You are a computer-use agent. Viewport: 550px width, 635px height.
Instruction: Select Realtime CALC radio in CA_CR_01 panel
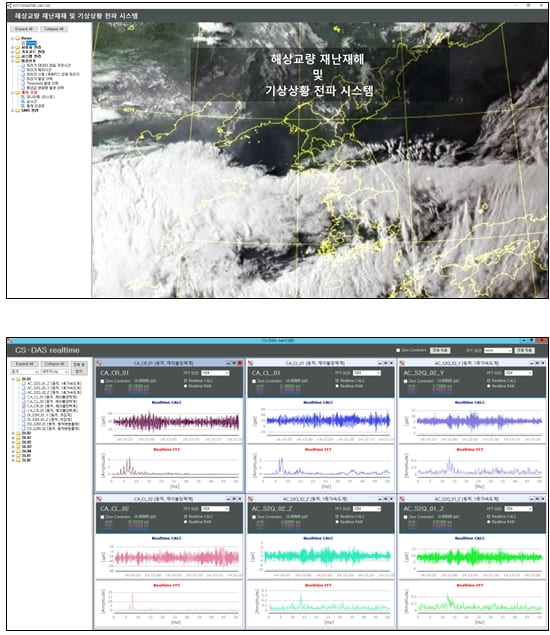(x=185, y=381)
